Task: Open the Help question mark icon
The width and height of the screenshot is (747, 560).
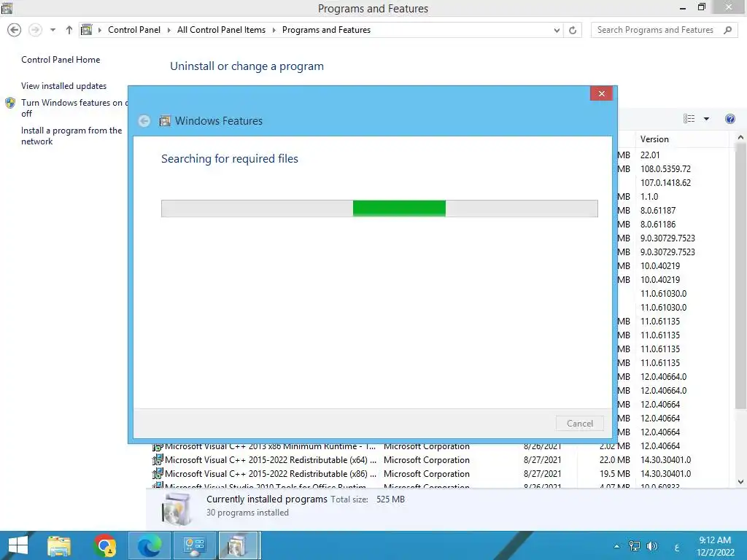Action: click(729, 119)
